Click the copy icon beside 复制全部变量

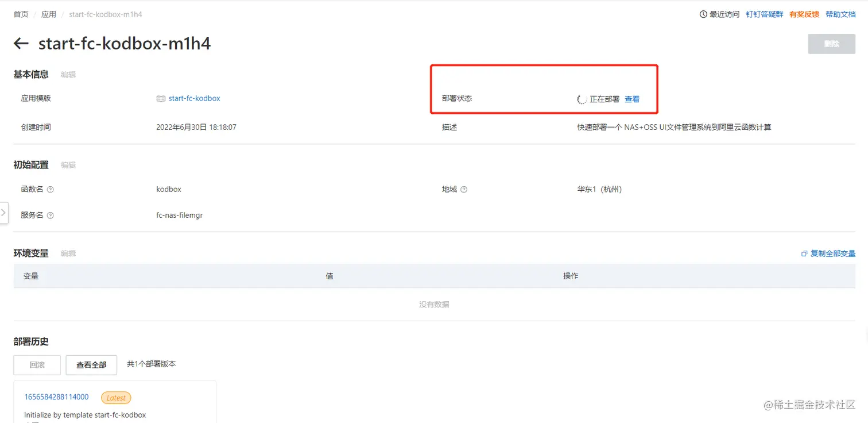(x=804, y=253)
